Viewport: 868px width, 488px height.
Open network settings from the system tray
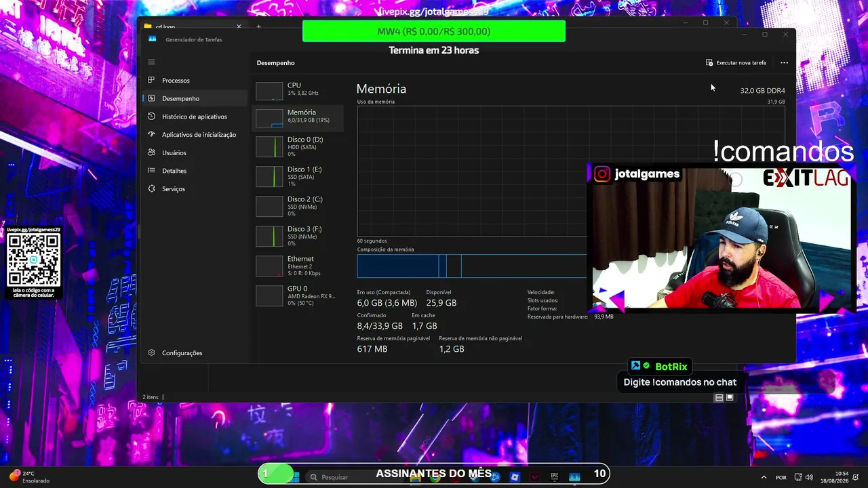pos(798,477)
